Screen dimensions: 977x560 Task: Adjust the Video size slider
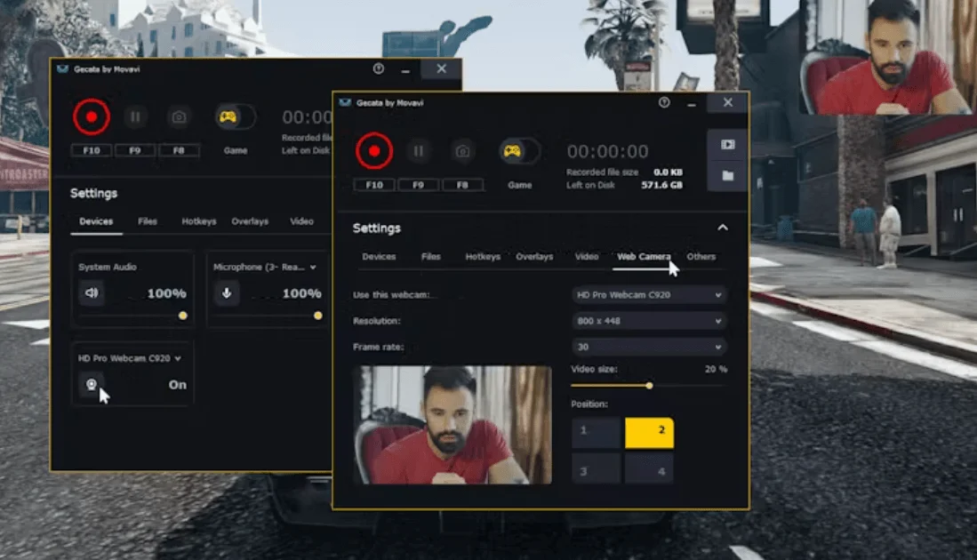649,386
